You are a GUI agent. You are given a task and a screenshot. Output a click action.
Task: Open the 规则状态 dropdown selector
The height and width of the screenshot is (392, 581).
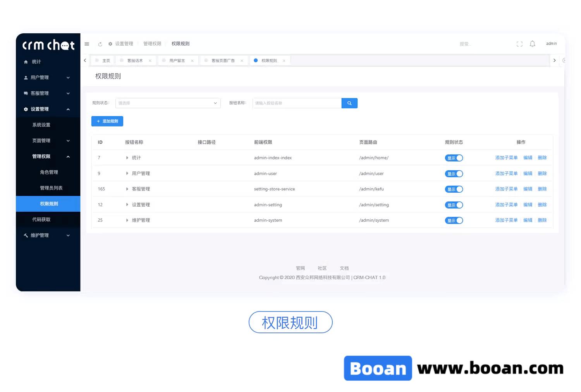[168, 103]
